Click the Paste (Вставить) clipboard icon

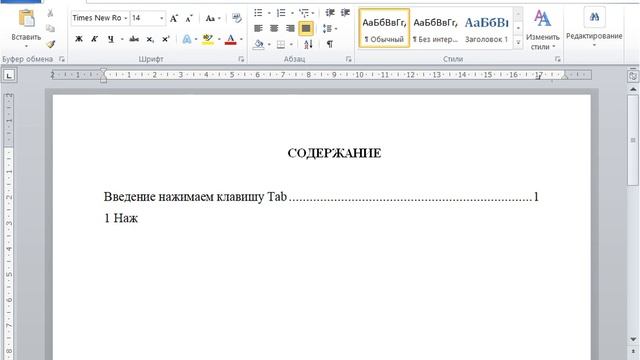26,19
